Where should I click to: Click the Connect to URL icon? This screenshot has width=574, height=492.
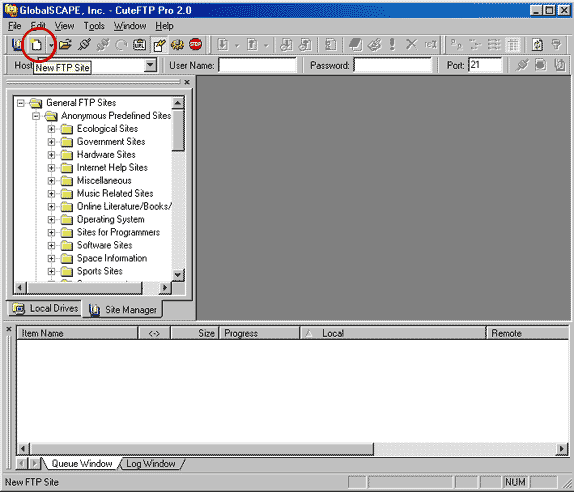139,45
